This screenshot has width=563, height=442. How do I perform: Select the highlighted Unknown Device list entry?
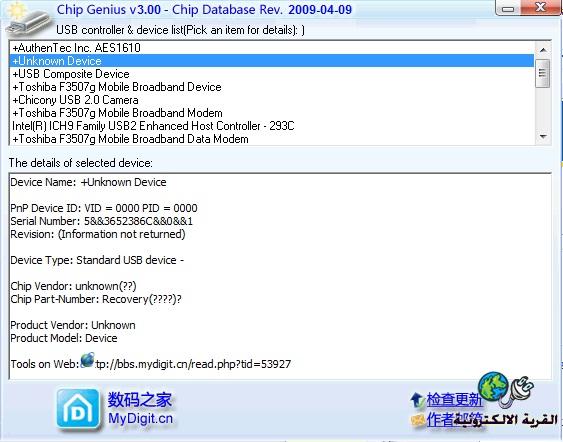click(271, 61)
